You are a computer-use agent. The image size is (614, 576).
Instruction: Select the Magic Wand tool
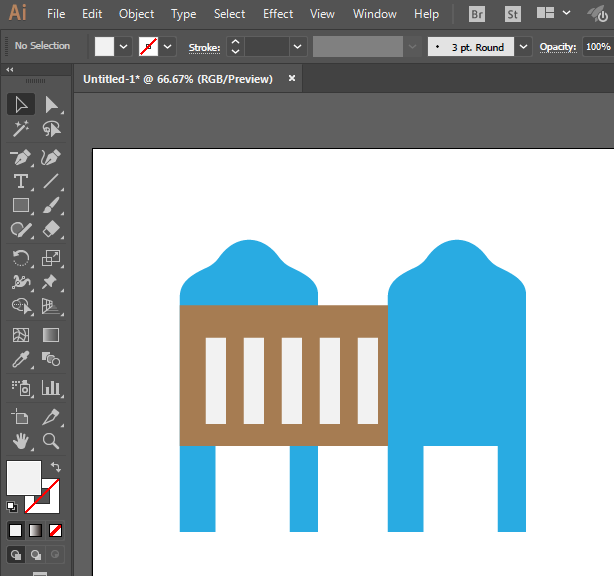click(20, 129)
